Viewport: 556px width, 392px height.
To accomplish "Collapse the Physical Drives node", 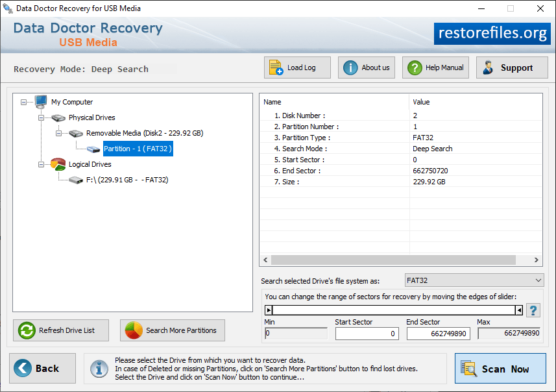I will click(x=41, y=117).
